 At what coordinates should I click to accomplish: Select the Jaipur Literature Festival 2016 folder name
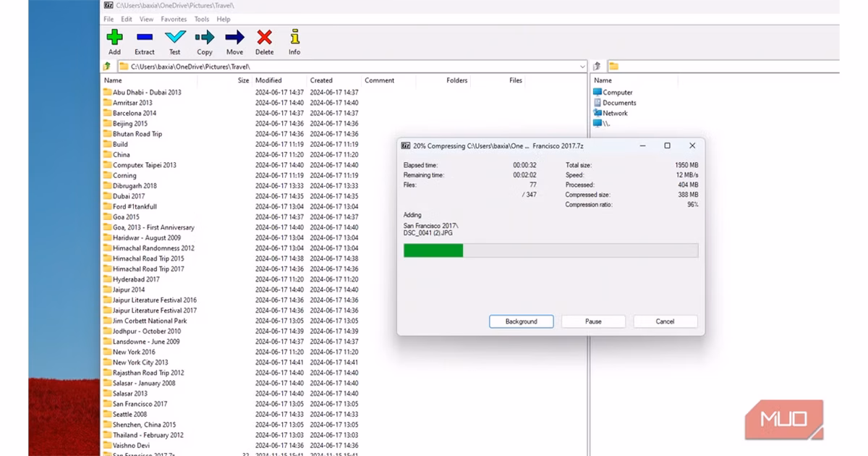[x=155, y=300]
